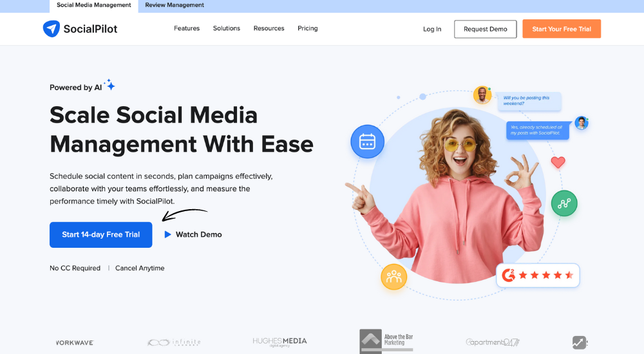Click the Workwave client logo
644x354 pixels.
pos(75,342)
